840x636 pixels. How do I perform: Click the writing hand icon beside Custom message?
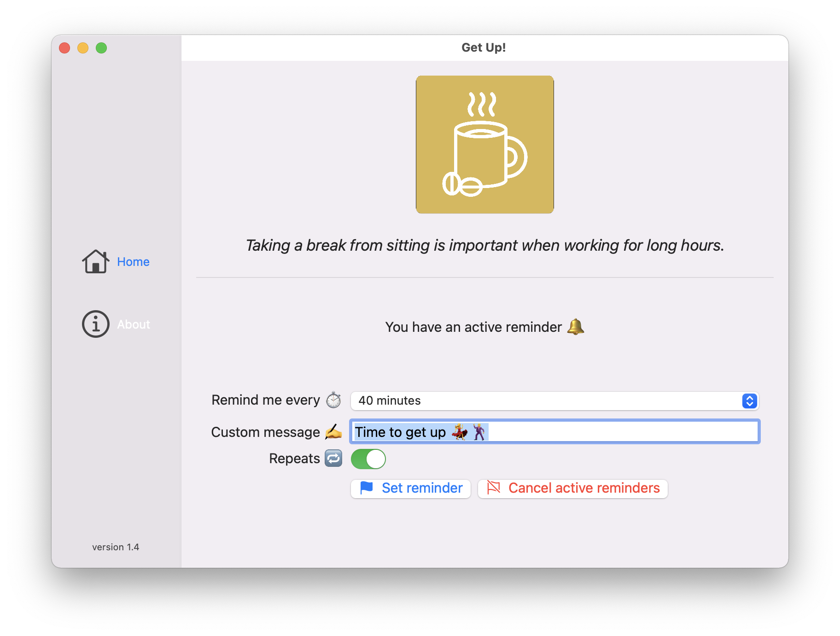[x=333, y=432]
